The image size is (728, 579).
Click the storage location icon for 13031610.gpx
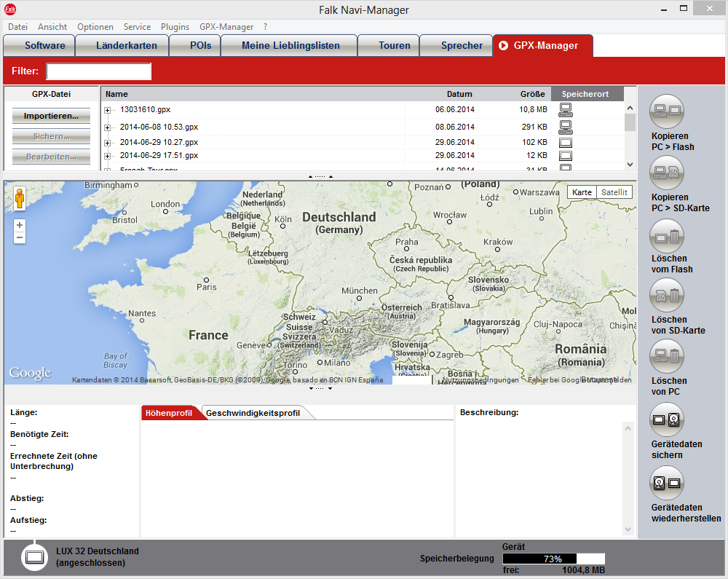pos(566,110)
